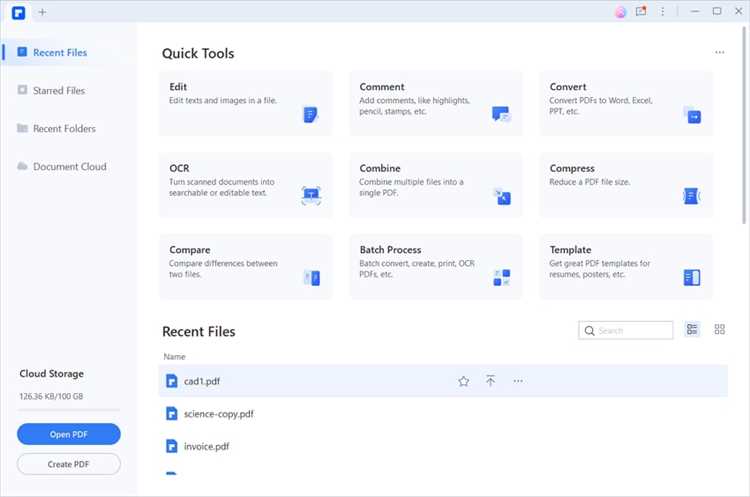Click the Batch Process icon
Viewport: 750px width, 497px height.
(502, 277)
